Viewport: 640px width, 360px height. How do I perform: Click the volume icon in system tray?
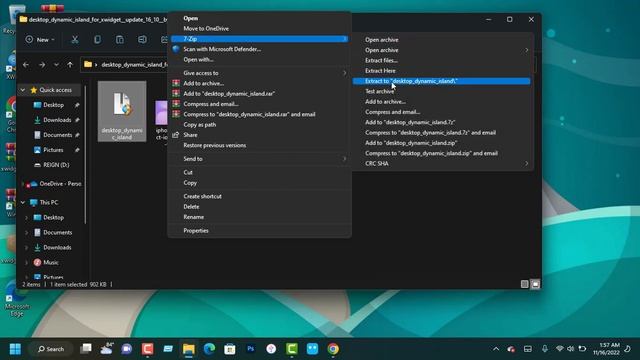tap(571, 349)
